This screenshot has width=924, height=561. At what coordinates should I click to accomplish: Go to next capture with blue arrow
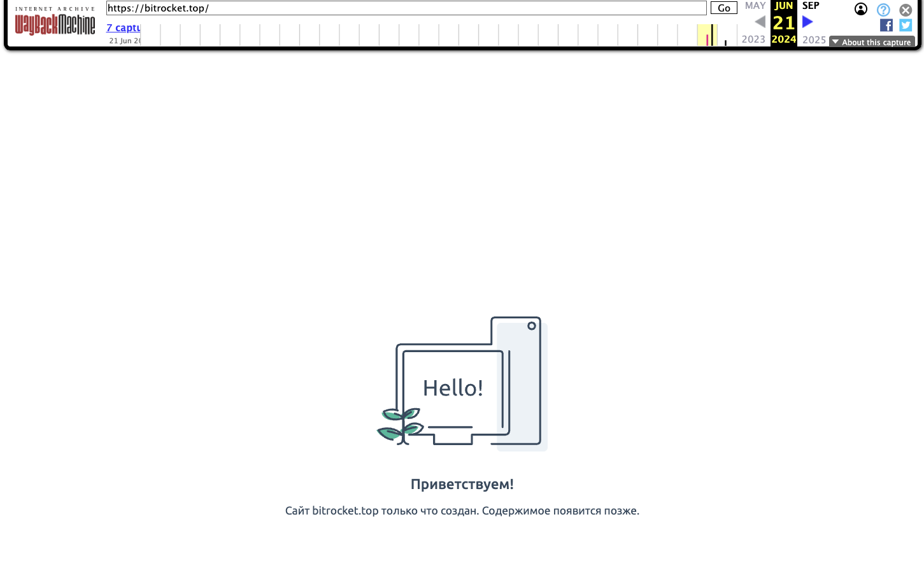pyautogui.click(x=807, y=22)
